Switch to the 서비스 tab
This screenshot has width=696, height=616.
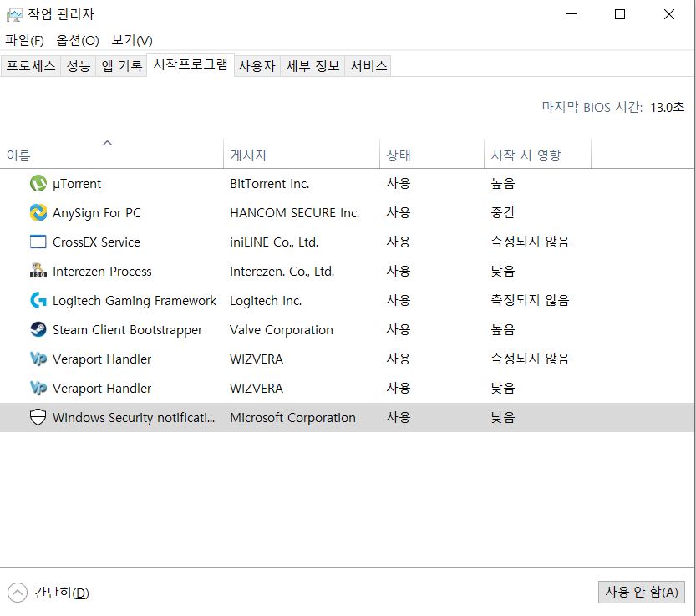click(368, 66)
